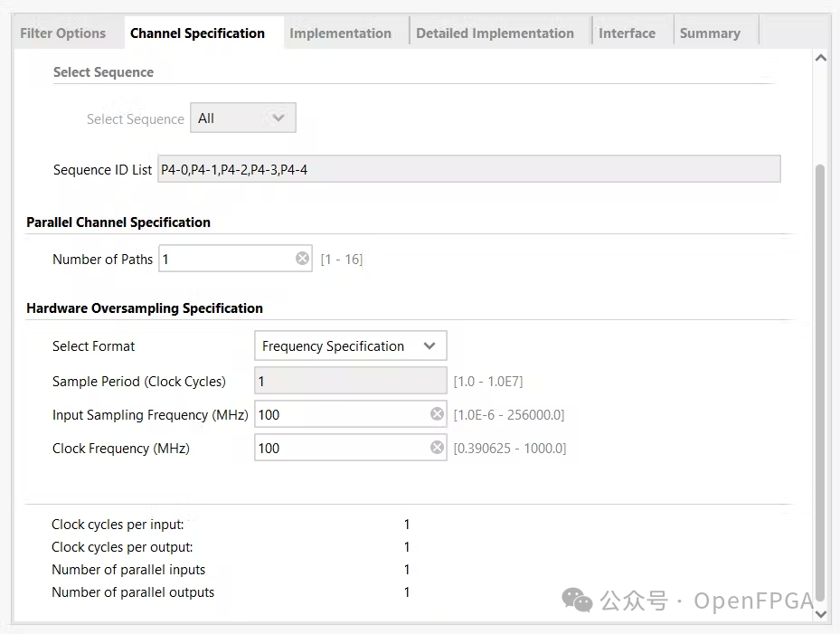The image size is (840, 634).
Task: Clear the Number of Paths field
Action: point(302,259)
